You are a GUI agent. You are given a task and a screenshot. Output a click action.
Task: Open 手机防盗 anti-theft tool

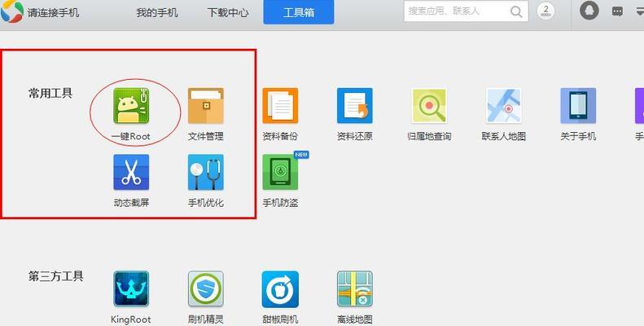pyautogui.click(x=280, y=172)
